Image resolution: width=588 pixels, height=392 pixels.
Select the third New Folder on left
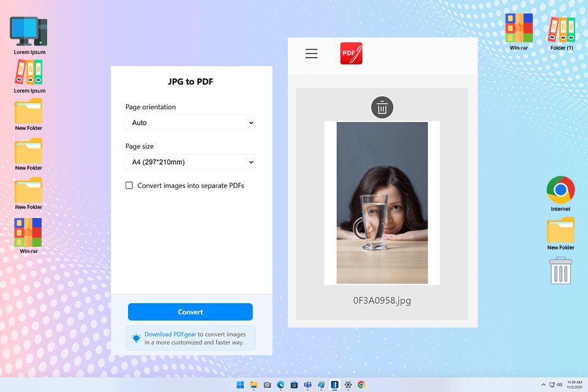point(29,194)
